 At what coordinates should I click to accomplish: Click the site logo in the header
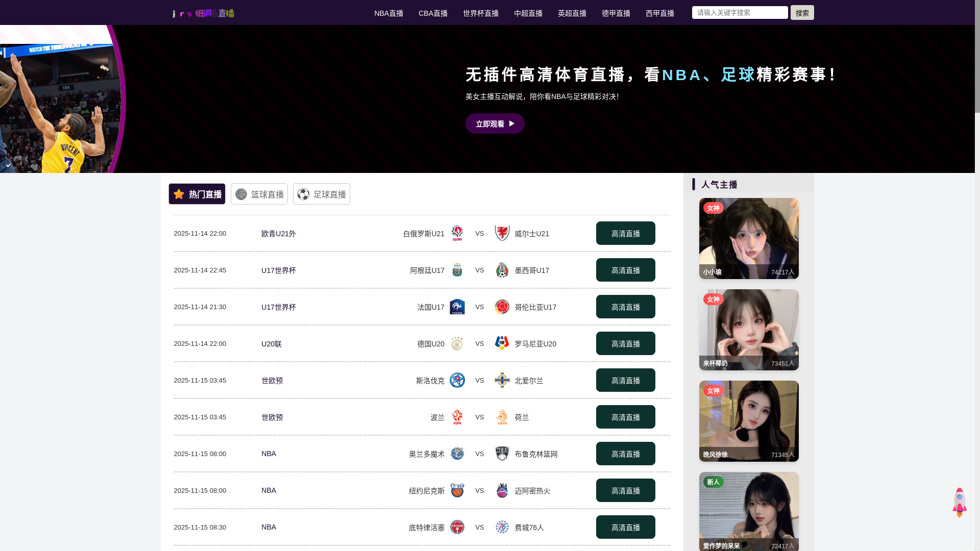click(203, 13)
